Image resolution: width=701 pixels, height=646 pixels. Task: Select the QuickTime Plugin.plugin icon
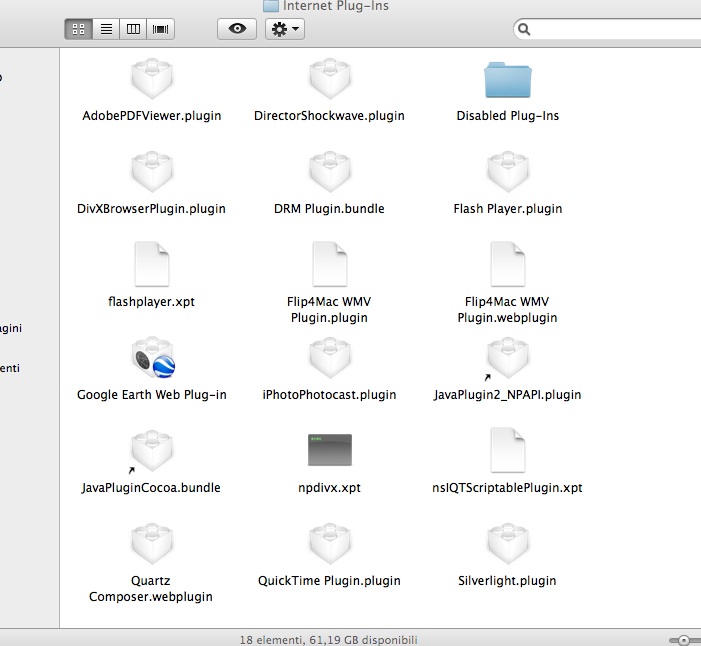click(330, 544)
